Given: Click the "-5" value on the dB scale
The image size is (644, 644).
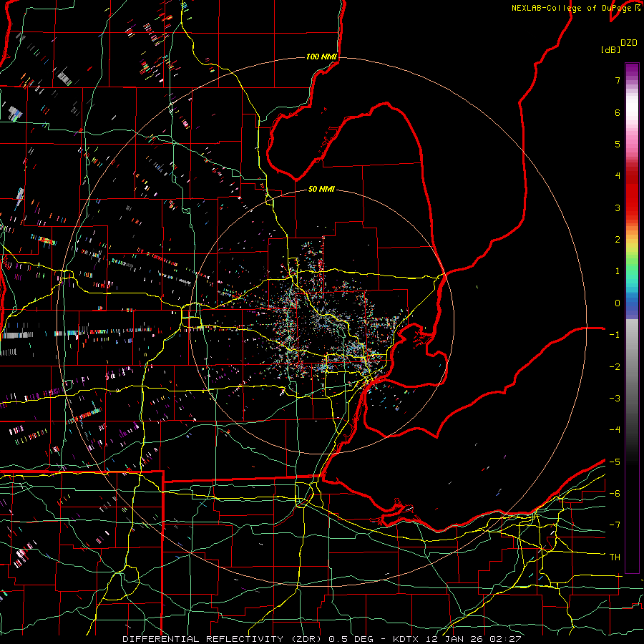Looking at the screenshot, I should (615, 462).
